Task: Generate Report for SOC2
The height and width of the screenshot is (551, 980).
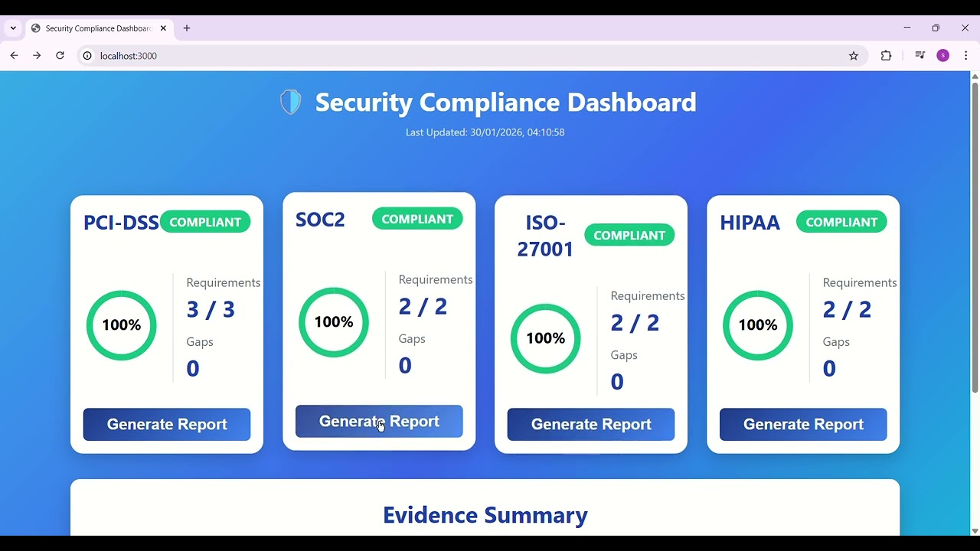Action: point(379,422)
